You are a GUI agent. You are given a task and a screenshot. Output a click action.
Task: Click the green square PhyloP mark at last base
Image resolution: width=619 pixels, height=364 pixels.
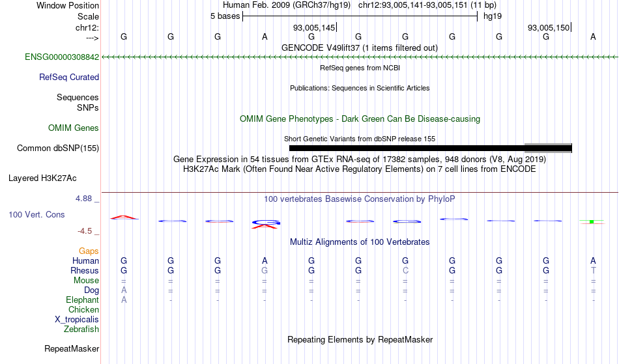[x=592, y=222]
